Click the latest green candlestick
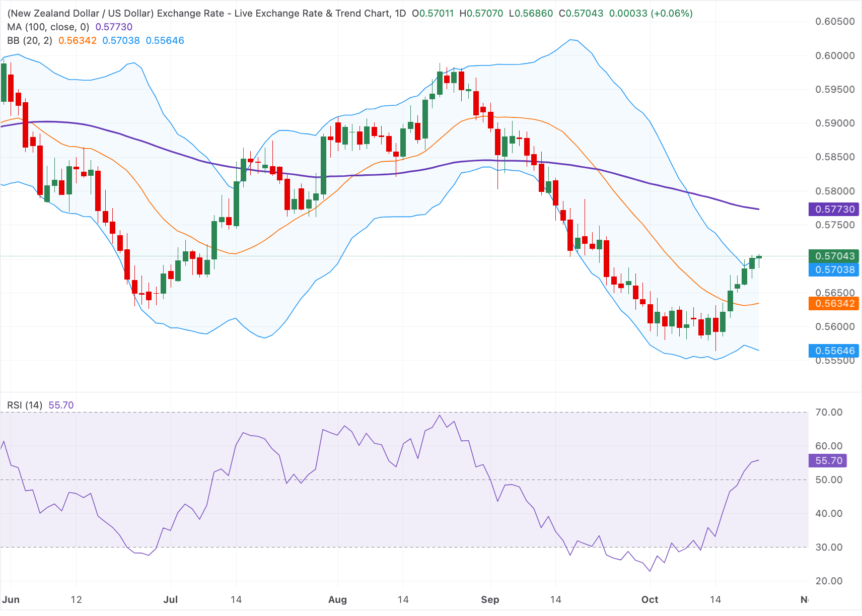 coord(759,257)
